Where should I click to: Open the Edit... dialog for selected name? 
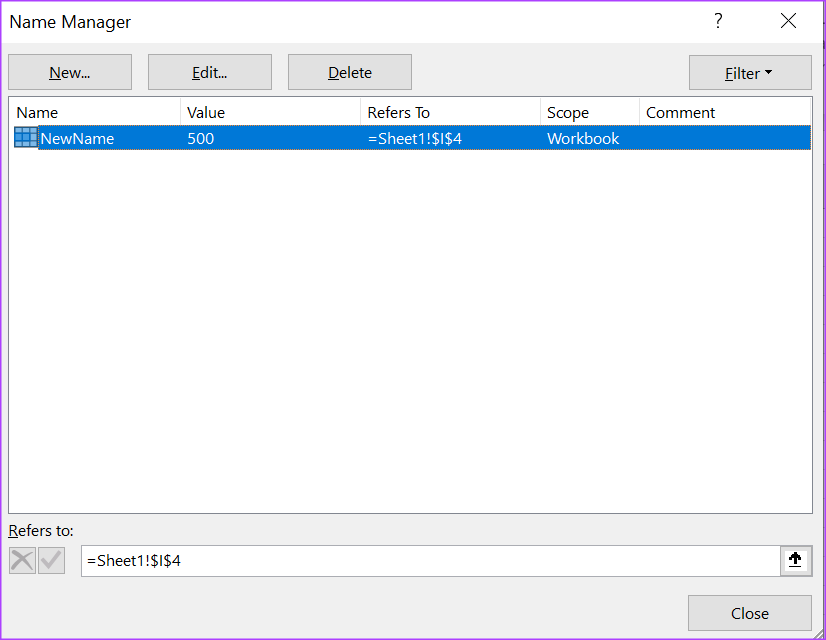coord(210,72)
